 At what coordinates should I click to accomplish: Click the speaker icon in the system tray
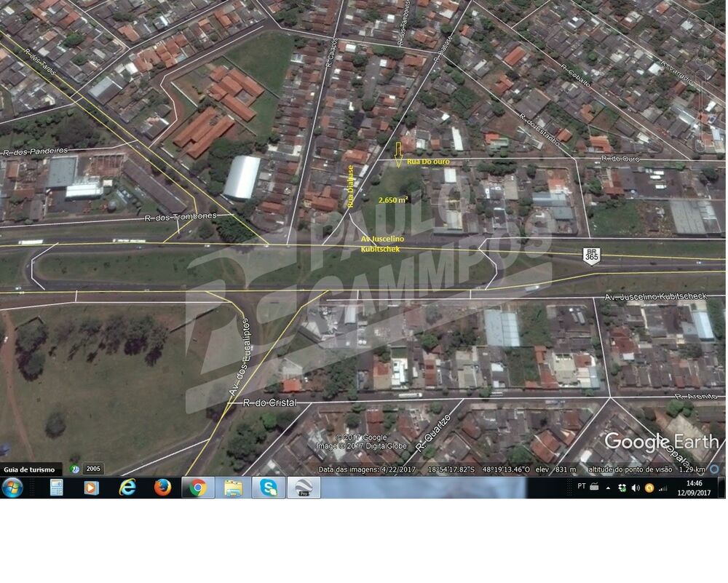click(x=636, y=488)
